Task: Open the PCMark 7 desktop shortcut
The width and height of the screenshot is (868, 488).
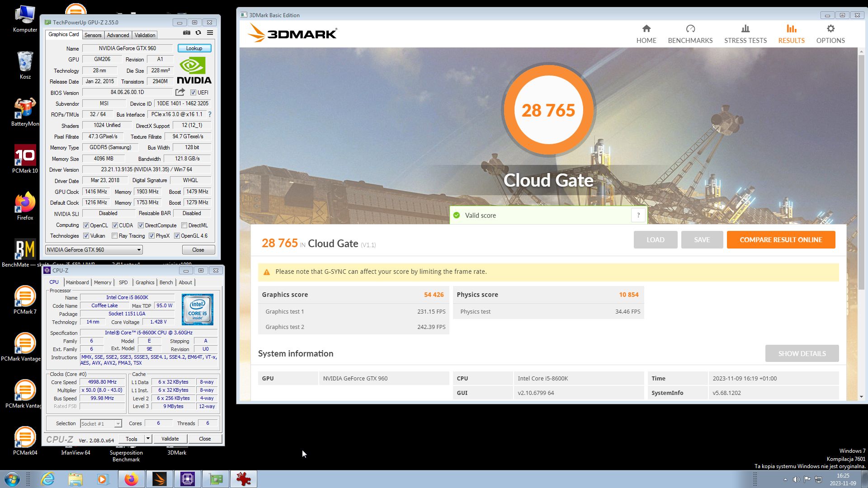Action: tap(25, 300)
